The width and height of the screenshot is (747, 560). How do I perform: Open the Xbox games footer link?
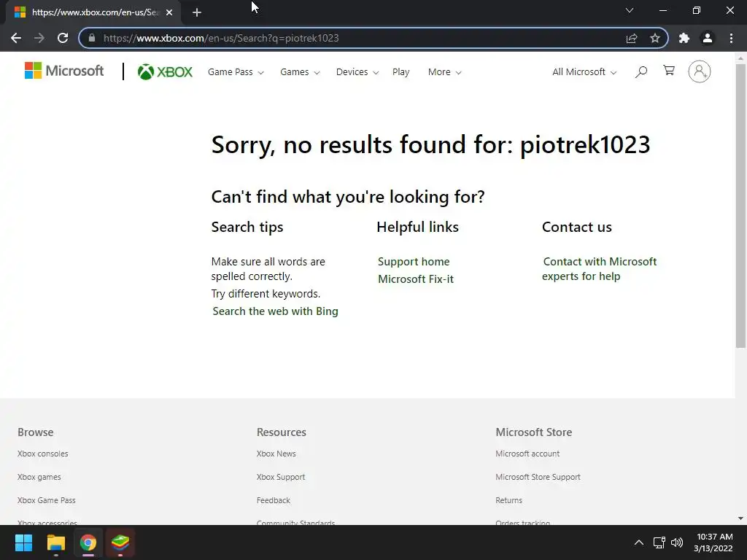click(x=39, y=477)
